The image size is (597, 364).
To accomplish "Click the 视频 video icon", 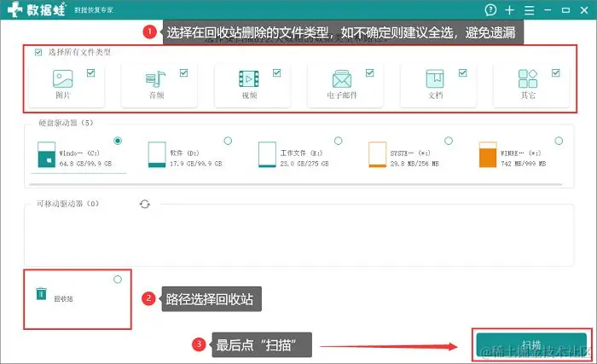I will [249, 78].
